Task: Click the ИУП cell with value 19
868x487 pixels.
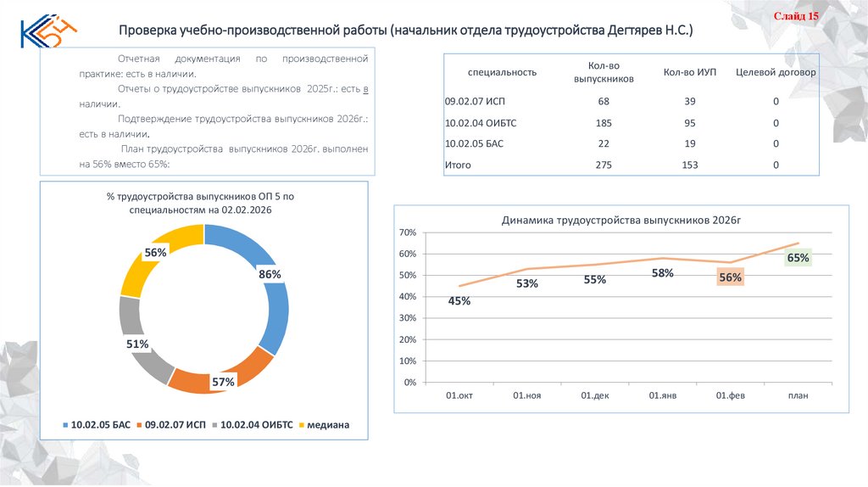Action: 690,144
